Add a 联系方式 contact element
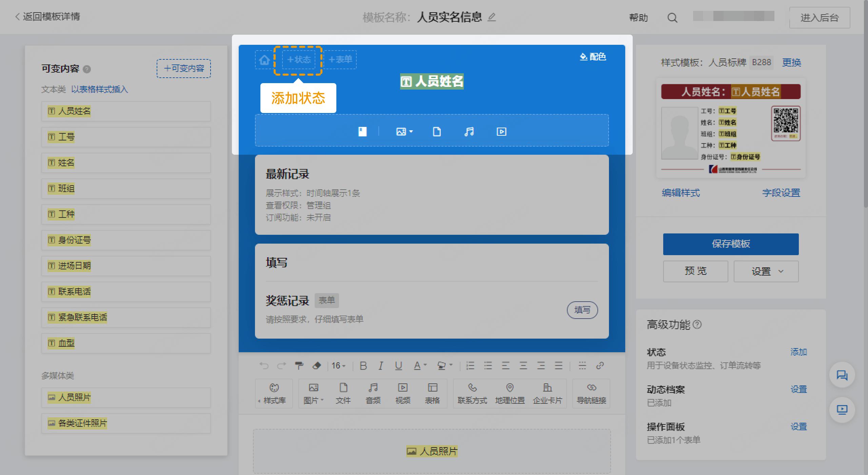The image size is (868, 475). coord(473,394)
